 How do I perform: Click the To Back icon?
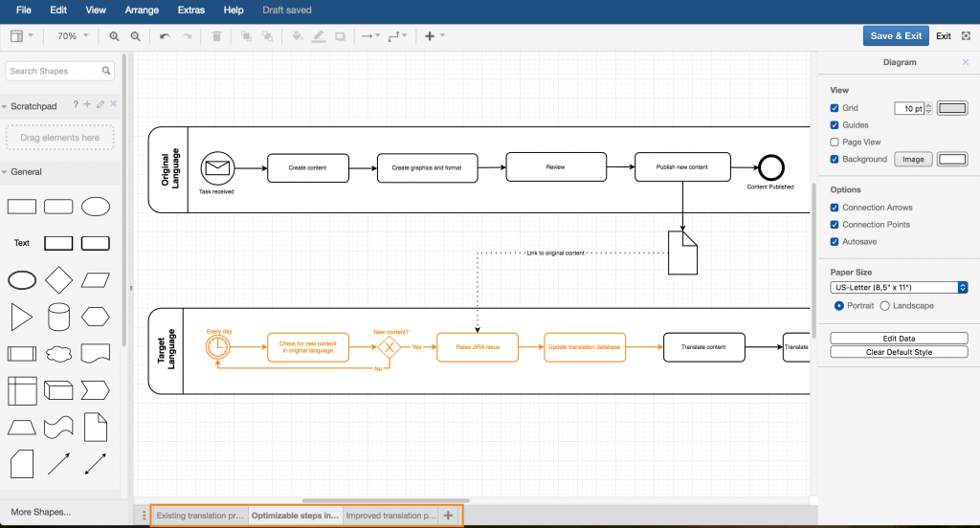click(268, 36)
